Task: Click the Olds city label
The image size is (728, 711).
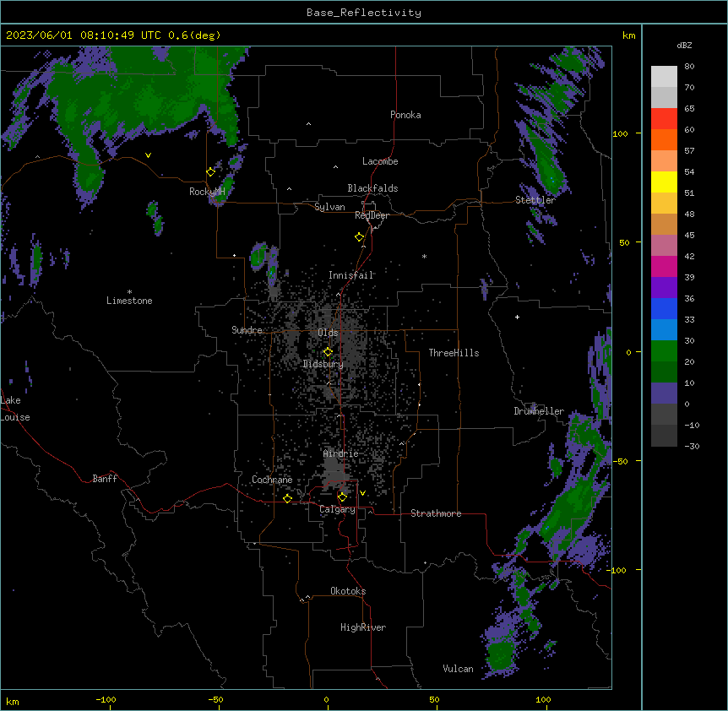Action: [328, 333]
